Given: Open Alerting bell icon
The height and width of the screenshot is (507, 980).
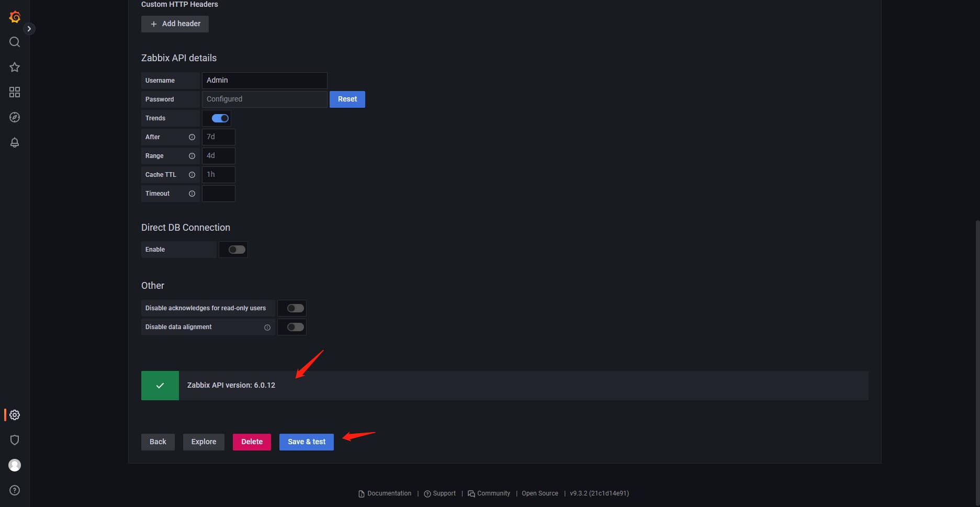Looking at the screenshot, I should coord(15,142).
